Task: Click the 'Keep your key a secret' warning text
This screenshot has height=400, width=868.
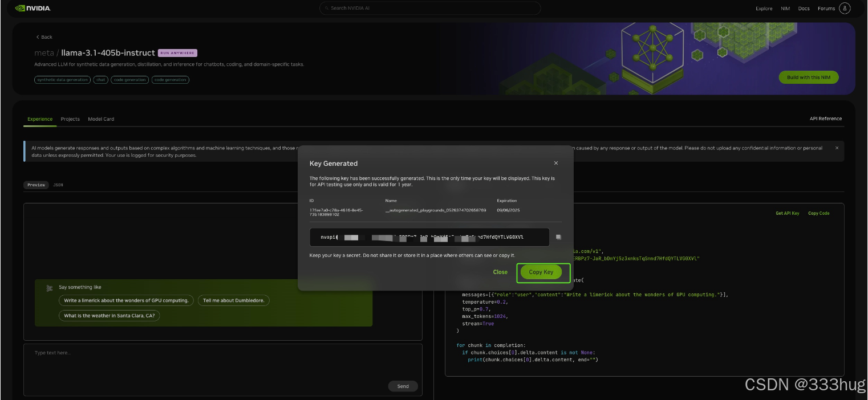Action: click(412, 255)
